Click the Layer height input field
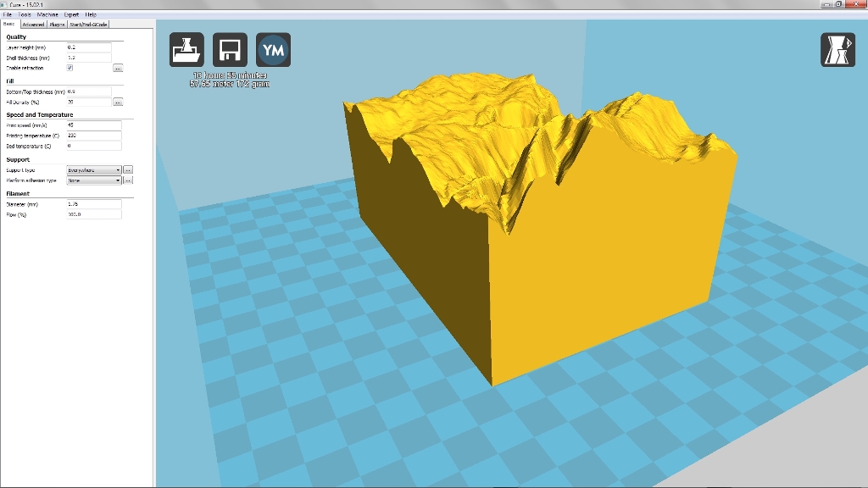 tap(88, 47)
